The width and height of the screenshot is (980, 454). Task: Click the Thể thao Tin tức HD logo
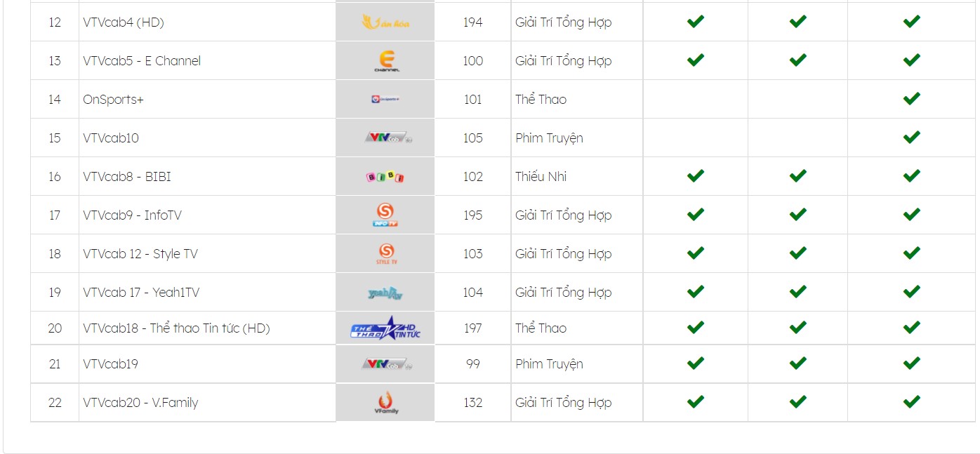click(x=385, y=328)
